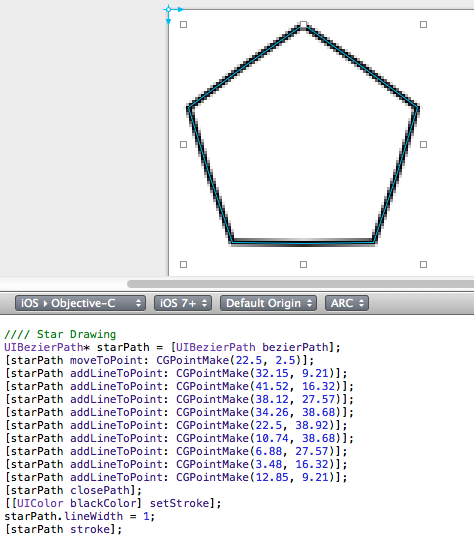This screenshot has width=474, height=558.
Task: Open the iOS 7+ version dropdown
Action: tap(183, 303)
